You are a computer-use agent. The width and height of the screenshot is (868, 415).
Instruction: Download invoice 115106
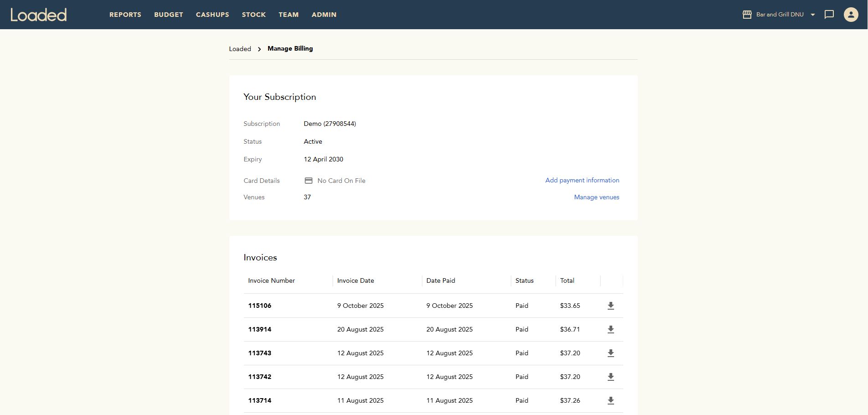(x=611, y=306)
